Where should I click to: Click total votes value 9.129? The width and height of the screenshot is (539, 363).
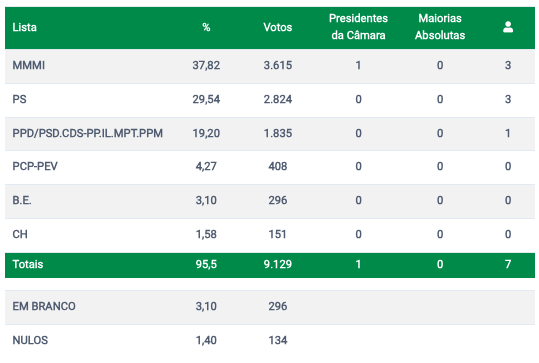(278, 264)
